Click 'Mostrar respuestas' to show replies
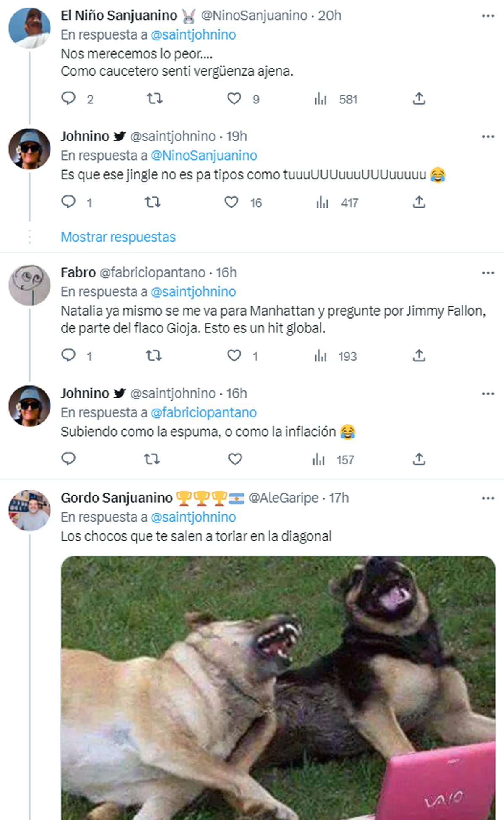The height and width of the screenshot is (820, 504). (118, 237)
